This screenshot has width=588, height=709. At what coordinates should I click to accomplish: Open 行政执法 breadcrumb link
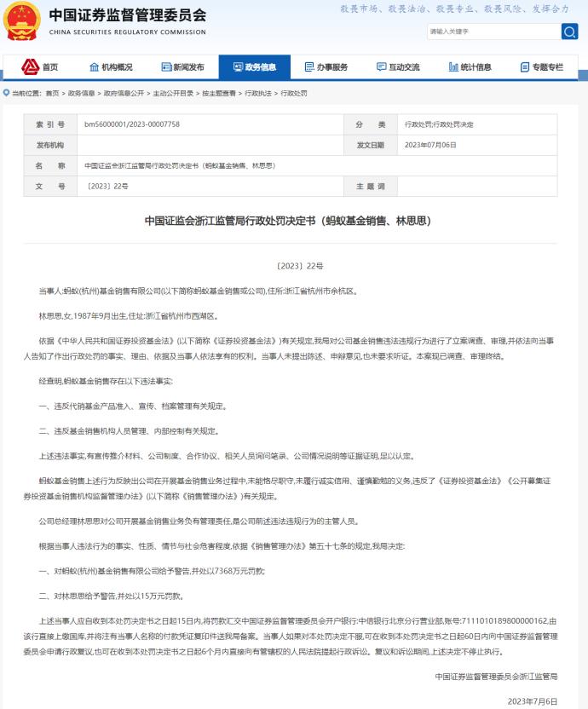click(258, 93)
